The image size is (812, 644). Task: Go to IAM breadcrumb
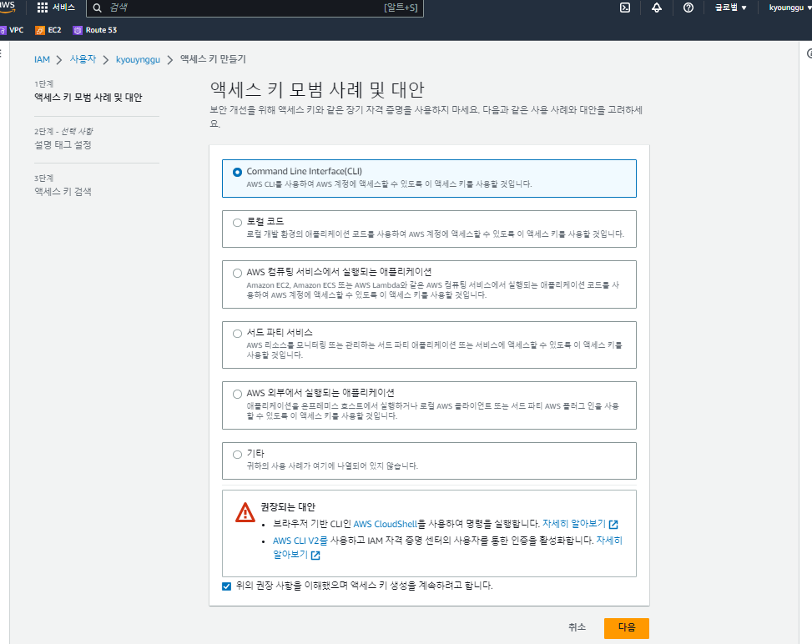pos(42,59)
